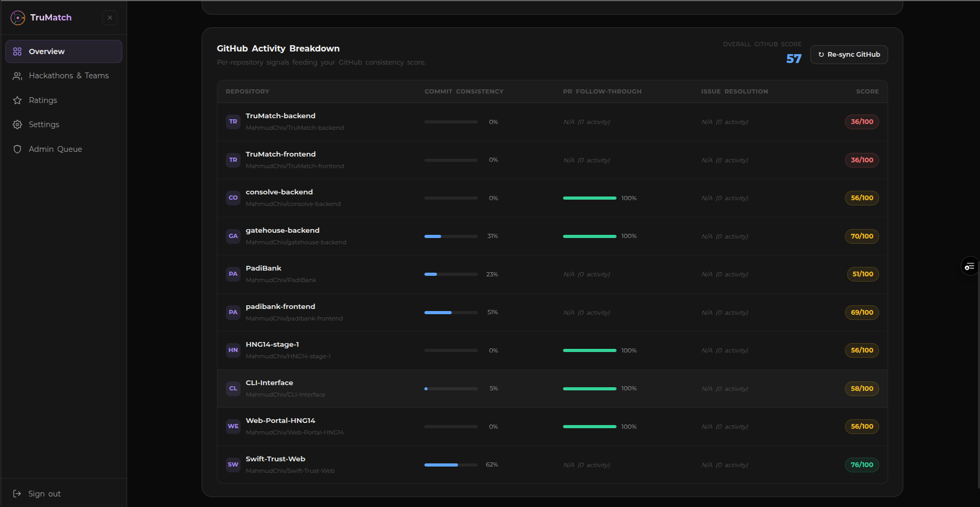Image resolution: width=980 pixels, height=507 pixels.
Task: Select the TruMatch-backend repository name
Action: (x=280, y=116)
